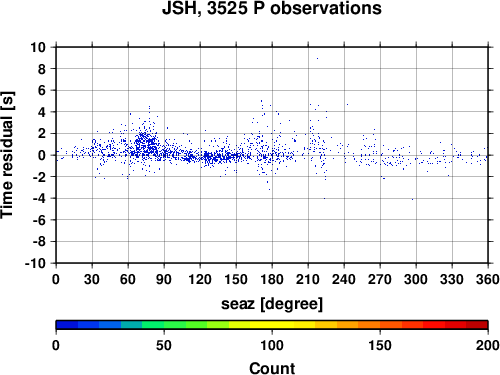Image resolution: width=500 pixels, height=375 pixels.
Task: Click the 'Count' colorbar label
Action: point(272,368)
